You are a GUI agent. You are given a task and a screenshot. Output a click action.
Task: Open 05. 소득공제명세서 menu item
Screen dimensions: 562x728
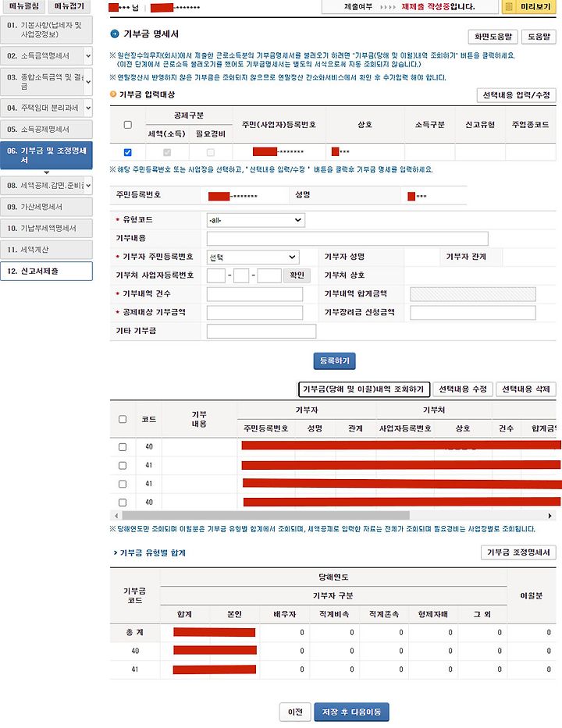coord(47,129)
